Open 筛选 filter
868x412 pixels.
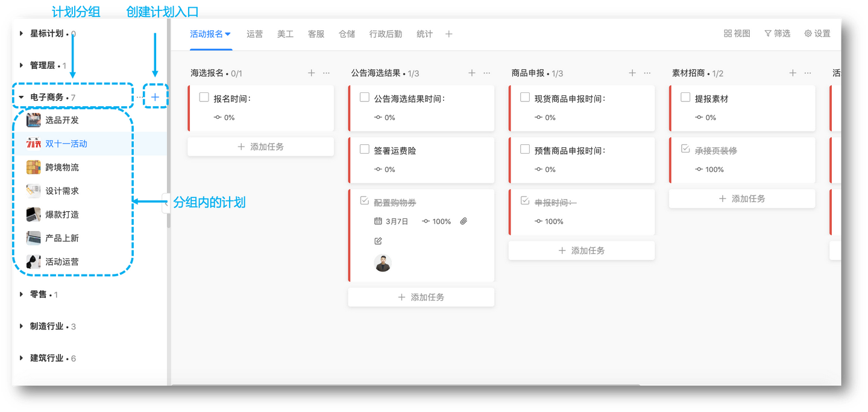point(777,34)
